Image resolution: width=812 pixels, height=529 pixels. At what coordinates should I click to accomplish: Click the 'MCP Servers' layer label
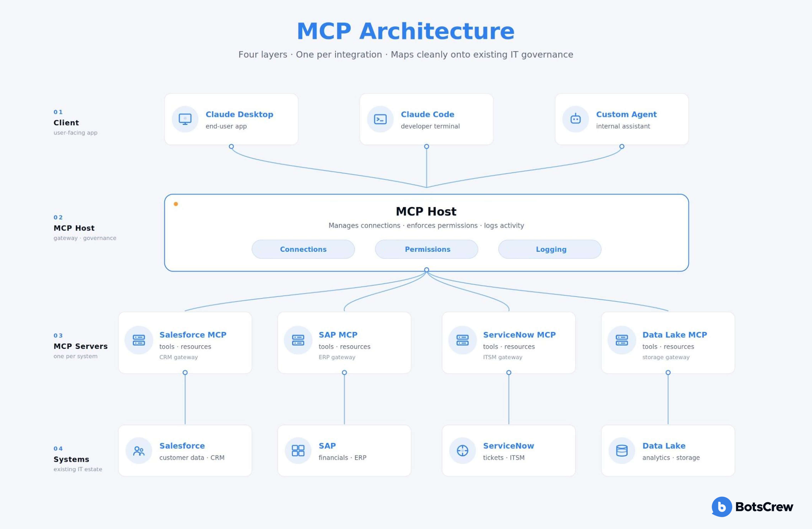tap(81, 346)
